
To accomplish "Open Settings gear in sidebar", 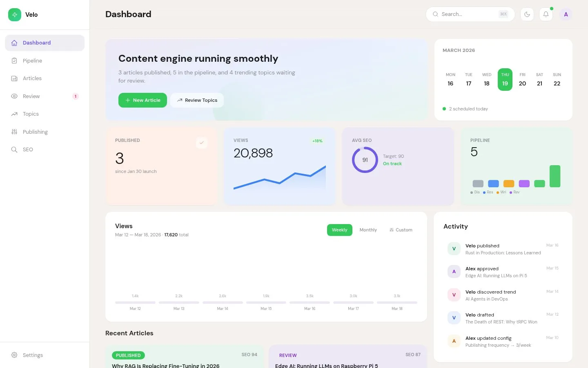I will 33,355.
